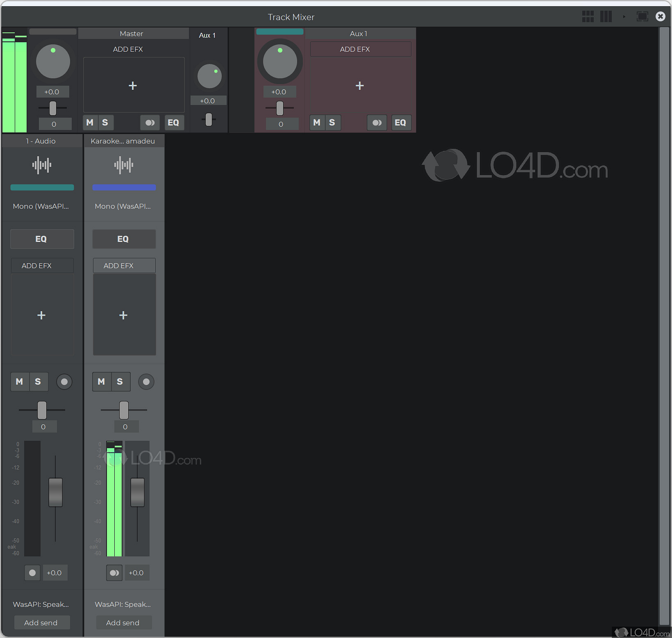
Task: Arm record on Karaoke amadeu track
Action: [x=146, y=382]
